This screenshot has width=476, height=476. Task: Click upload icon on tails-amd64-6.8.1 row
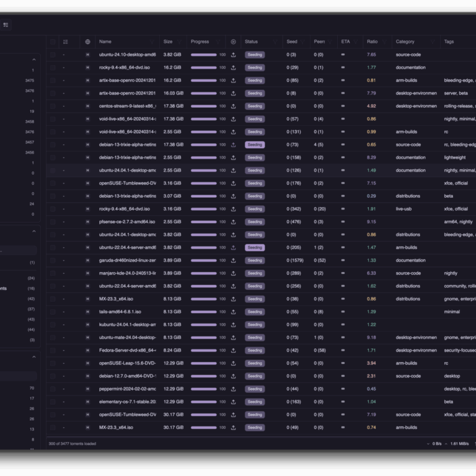click(x=233, y=312)
